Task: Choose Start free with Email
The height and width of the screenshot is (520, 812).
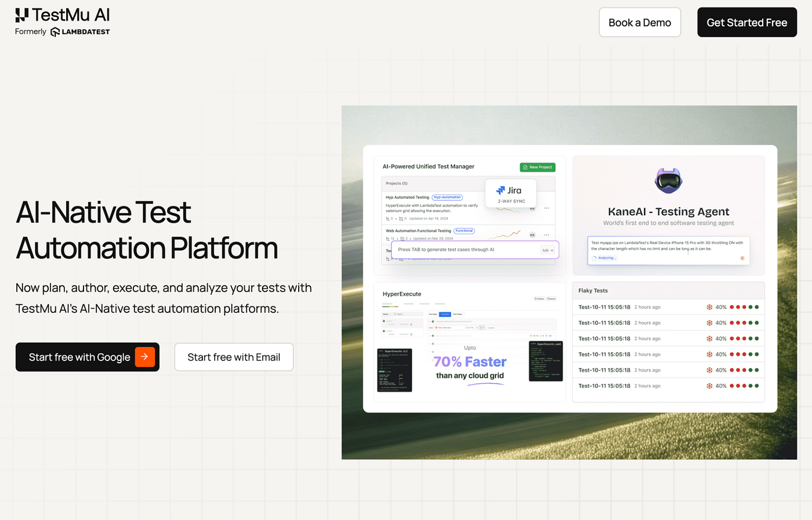Action: tap(234, 357)
